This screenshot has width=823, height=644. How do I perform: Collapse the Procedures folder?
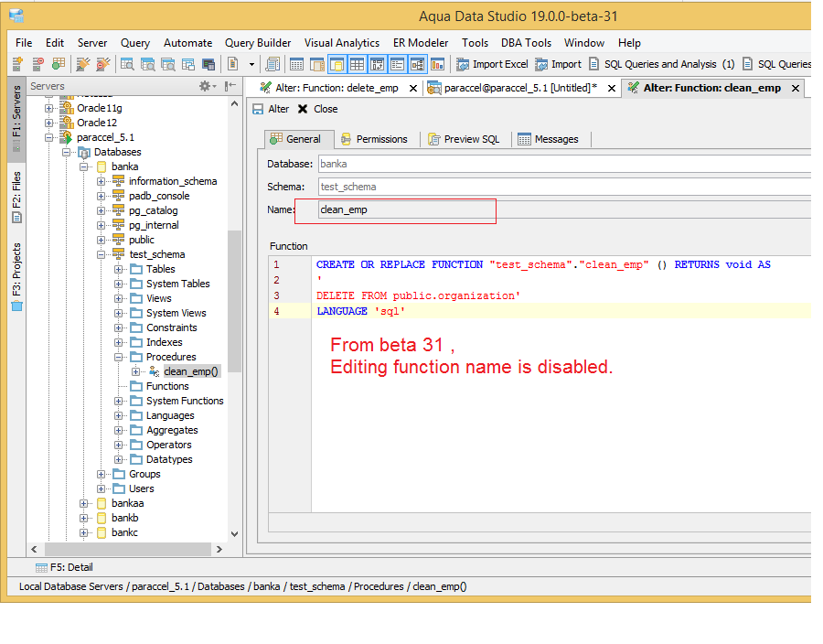pyautogui.click(x=118, y=357)
